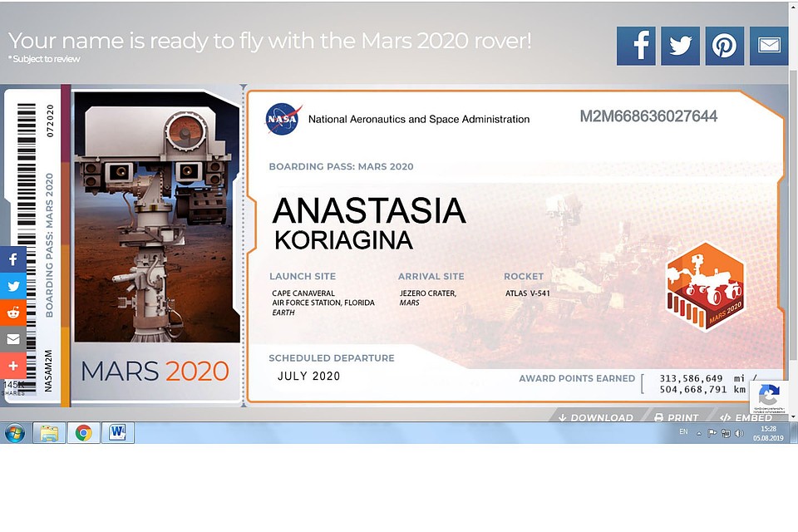Switch to Google Chrome in the taskbar
Screen dimensions: 798x532
[84, 433]
